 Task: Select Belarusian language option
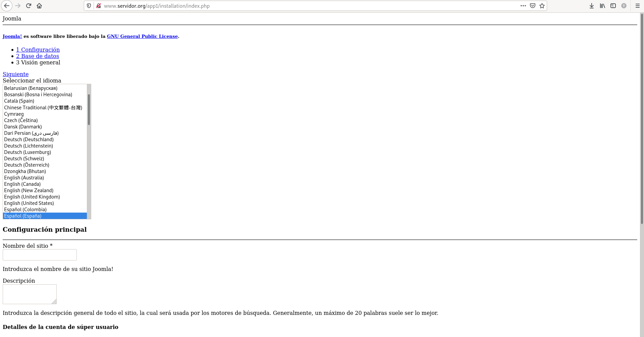point(45,88)
